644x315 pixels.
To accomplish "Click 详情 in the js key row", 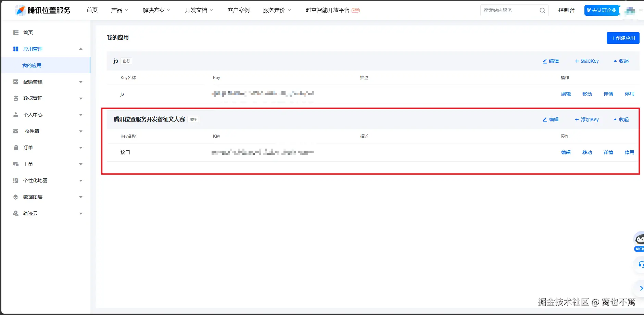I will (x=608, y=94).
